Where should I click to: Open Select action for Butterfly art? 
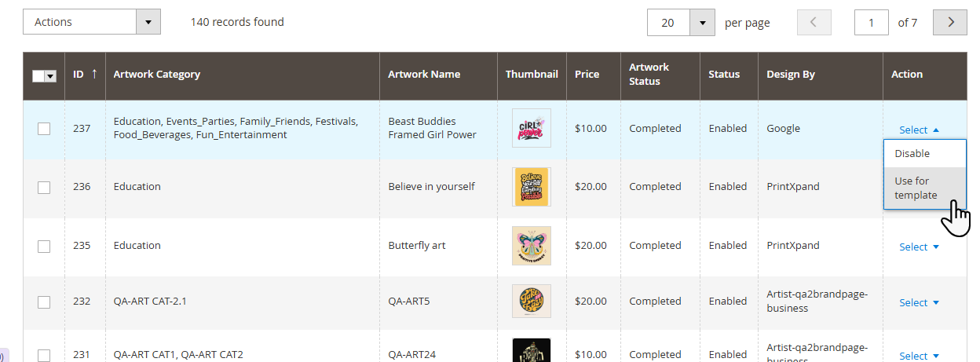[x=919, y=247]
